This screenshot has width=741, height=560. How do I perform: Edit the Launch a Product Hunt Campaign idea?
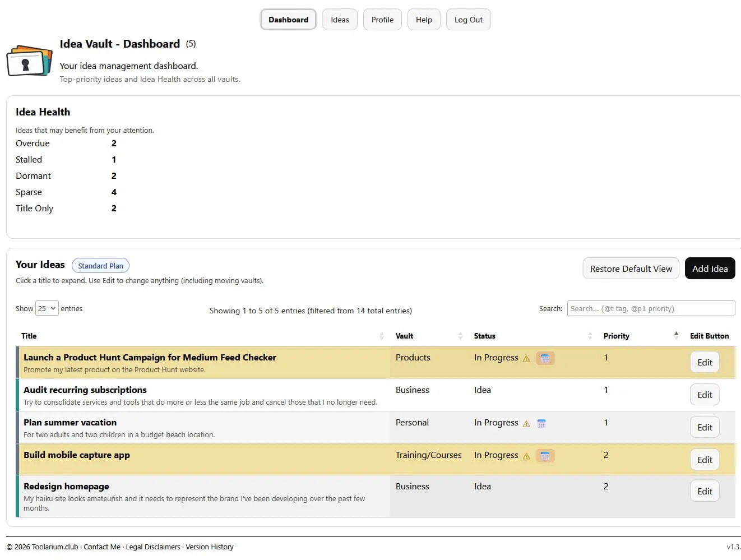[x=705, y=362]
